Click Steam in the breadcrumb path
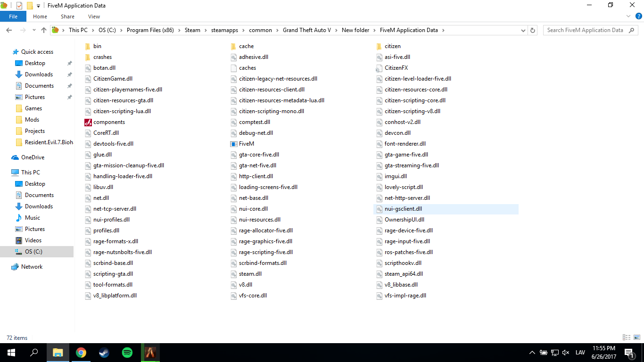The width and height of the screenshot is (644, 362). 192,30
